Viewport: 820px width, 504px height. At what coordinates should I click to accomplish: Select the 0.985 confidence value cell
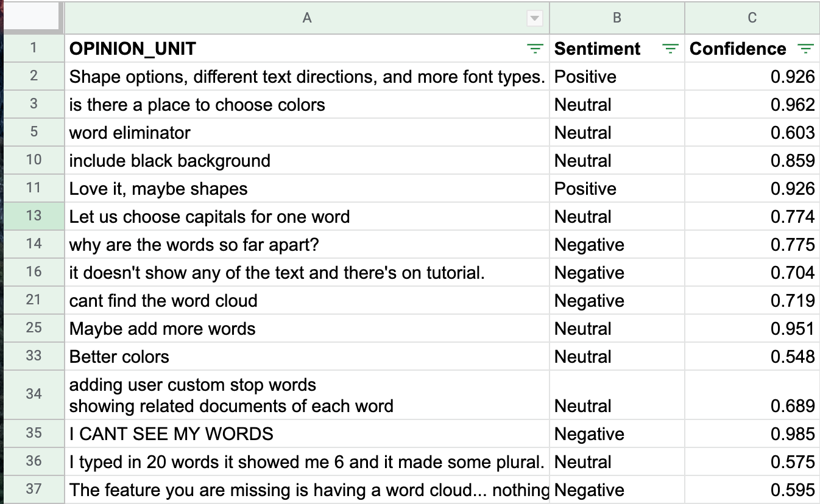[x=752, y=434]
